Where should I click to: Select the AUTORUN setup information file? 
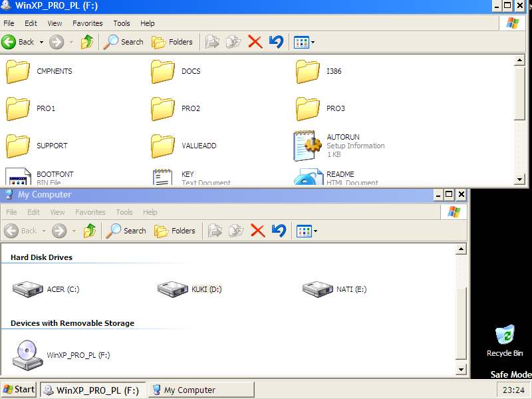click(339, 146)
